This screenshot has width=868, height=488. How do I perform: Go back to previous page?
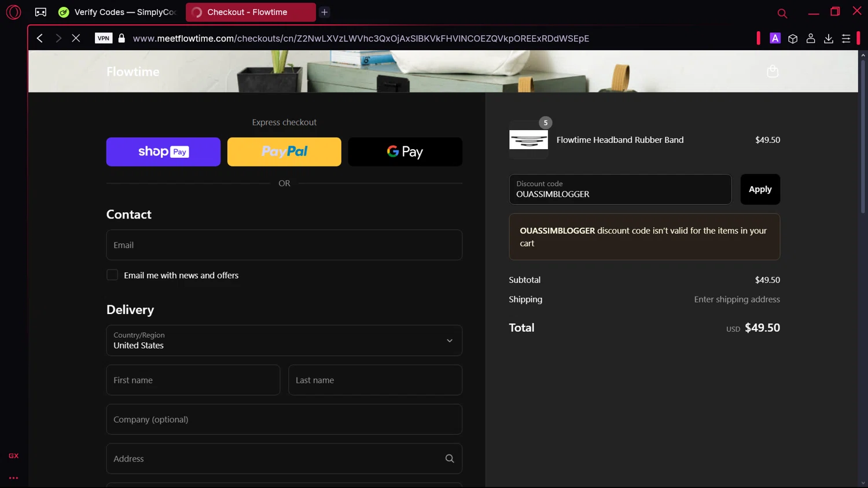click(x=40, y=38)
